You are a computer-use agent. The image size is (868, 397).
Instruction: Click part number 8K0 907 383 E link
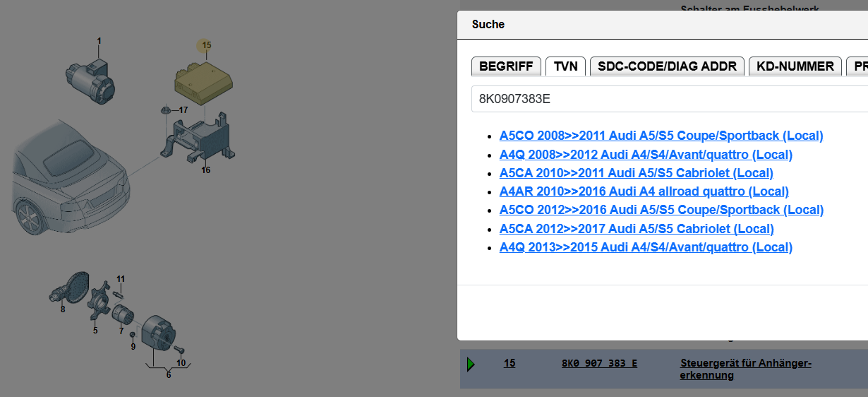click(599, 363)
